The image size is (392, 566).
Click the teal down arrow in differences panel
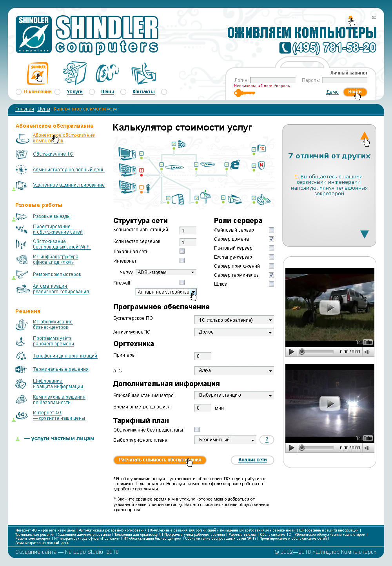point(364,234)
